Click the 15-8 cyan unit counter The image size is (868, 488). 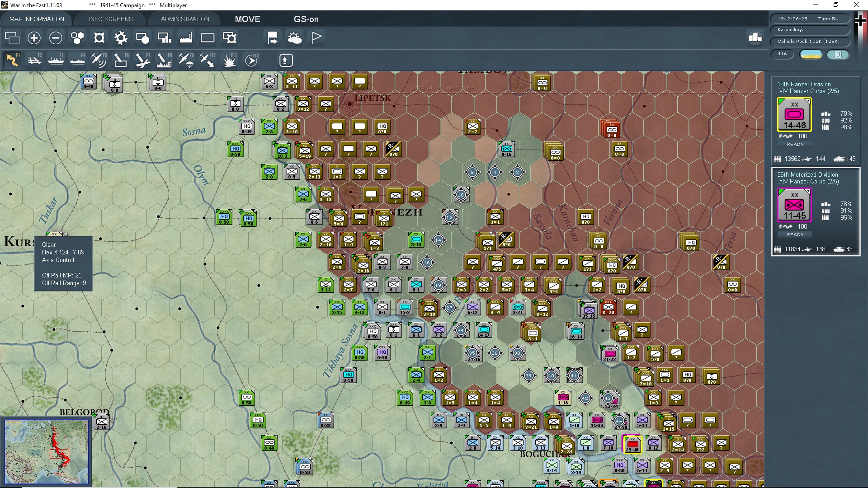[x=405, y=308]
